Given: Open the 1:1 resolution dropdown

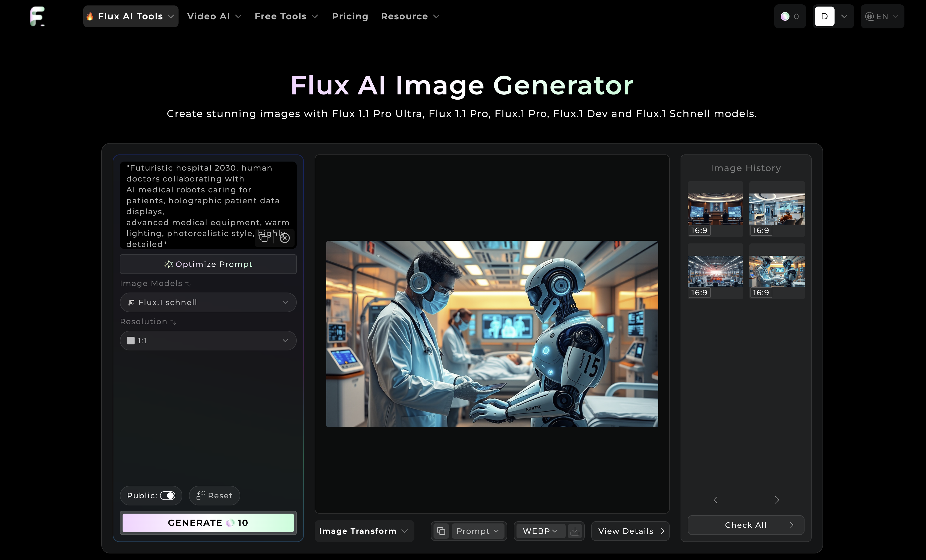Looking at the screenshot, I should tap(208, 341).
